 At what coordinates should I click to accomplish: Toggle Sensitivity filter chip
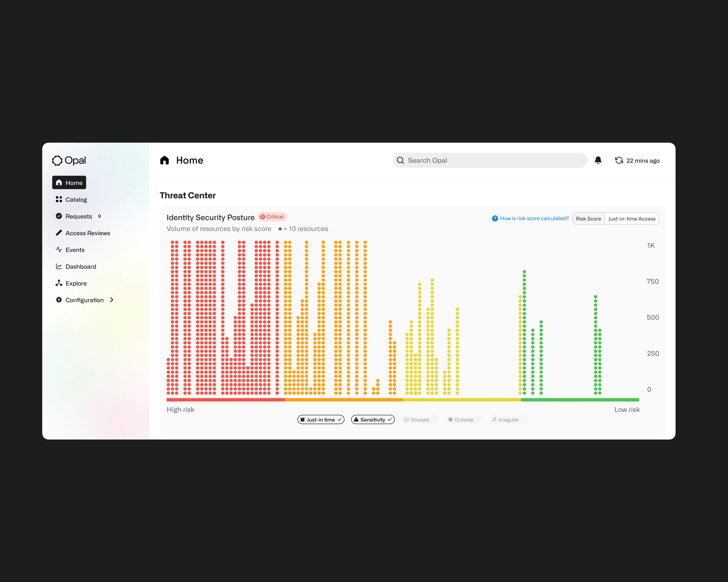(372, 420)
